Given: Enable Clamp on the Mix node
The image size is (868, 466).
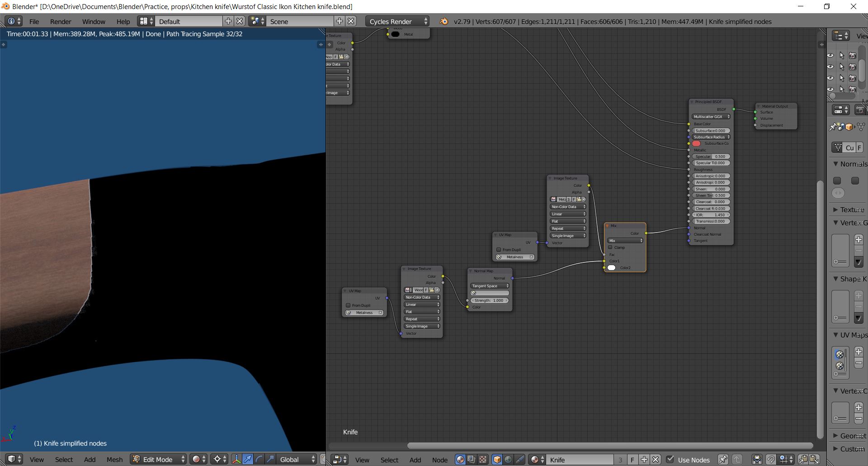Looking at the screenshot, I should pos(610,247).
